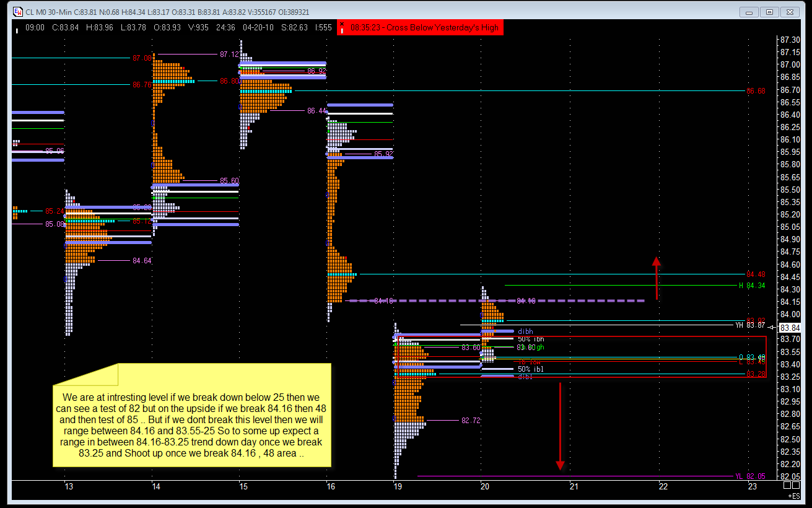Click the "82.72" profile price label
The height and width of the screenshot is (508, 812).
[x=471, y=420]
